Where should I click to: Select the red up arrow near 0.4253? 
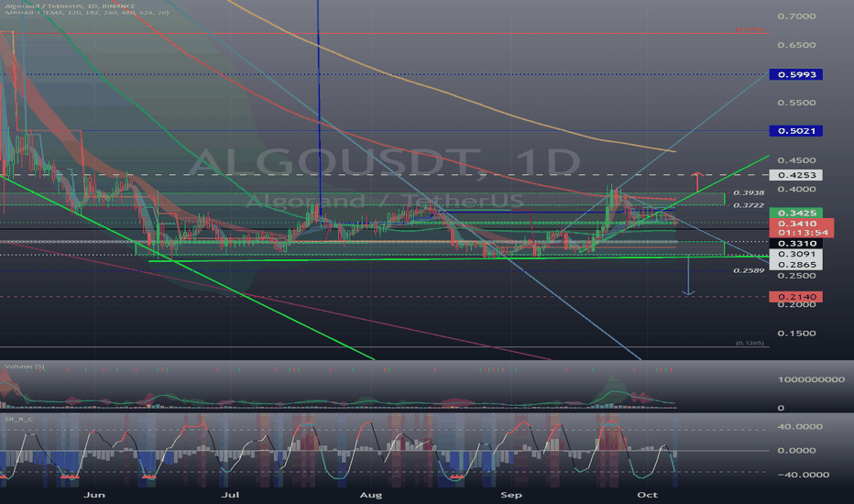tap(697, 182)
